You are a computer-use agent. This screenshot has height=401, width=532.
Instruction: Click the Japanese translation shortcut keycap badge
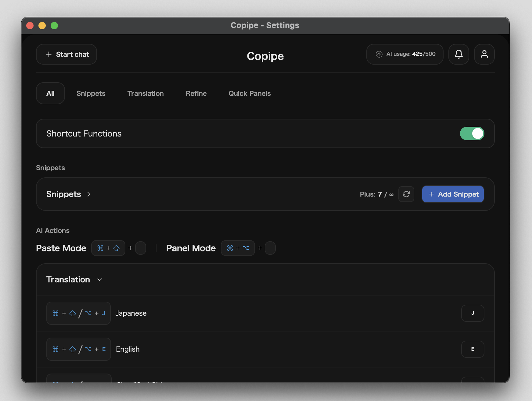coord(78,313)
